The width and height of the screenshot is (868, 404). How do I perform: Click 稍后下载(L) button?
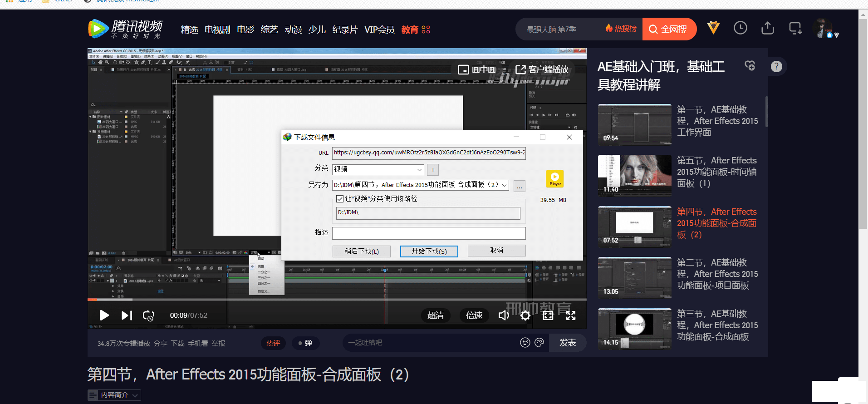pyautogui.click(x=361, y=251)
